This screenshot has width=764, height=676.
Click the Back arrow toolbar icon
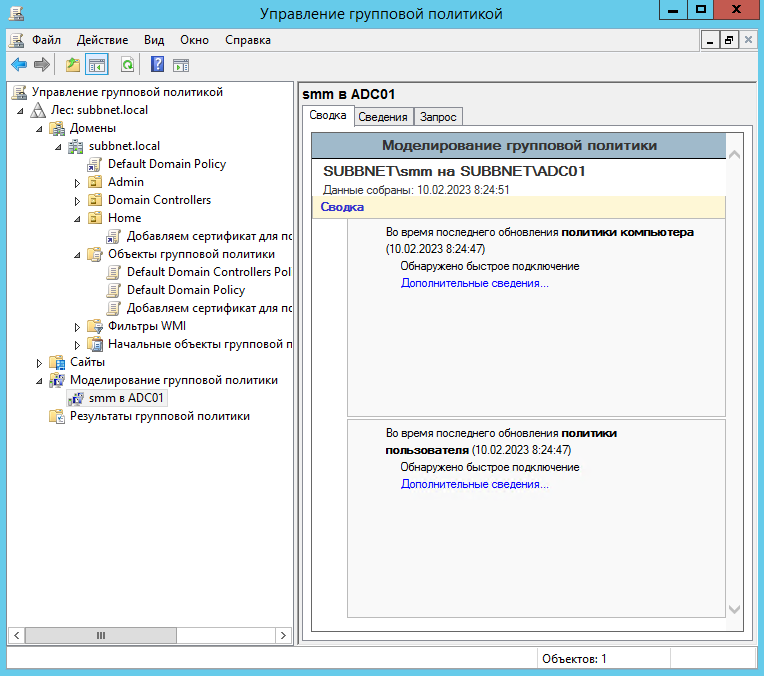18,65
